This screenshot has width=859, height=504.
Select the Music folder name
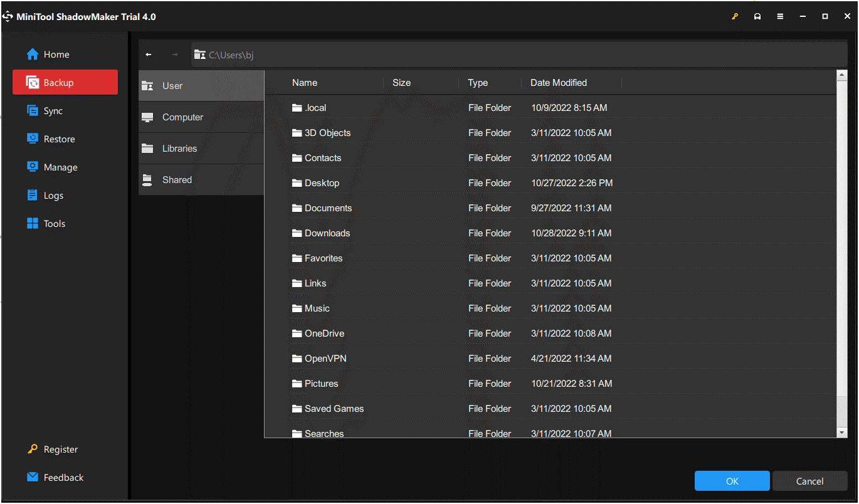pos(317,308)
